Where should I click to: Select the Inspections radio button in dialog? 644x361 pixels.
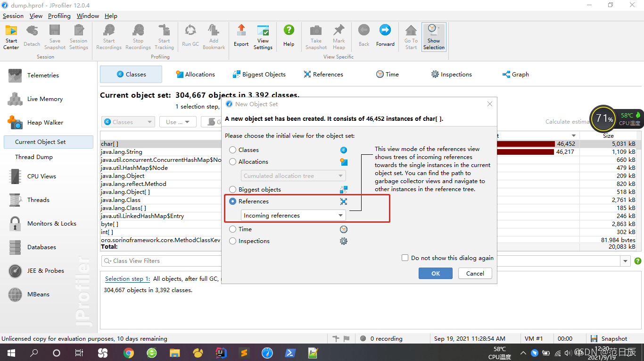pyautogui.click(x=232, y=241)
